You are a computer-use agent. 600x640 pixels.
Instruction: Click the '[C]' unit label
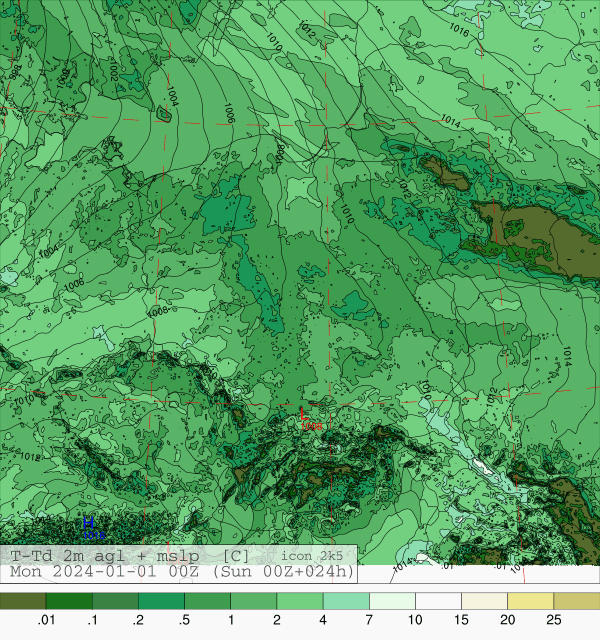point(236,556)
